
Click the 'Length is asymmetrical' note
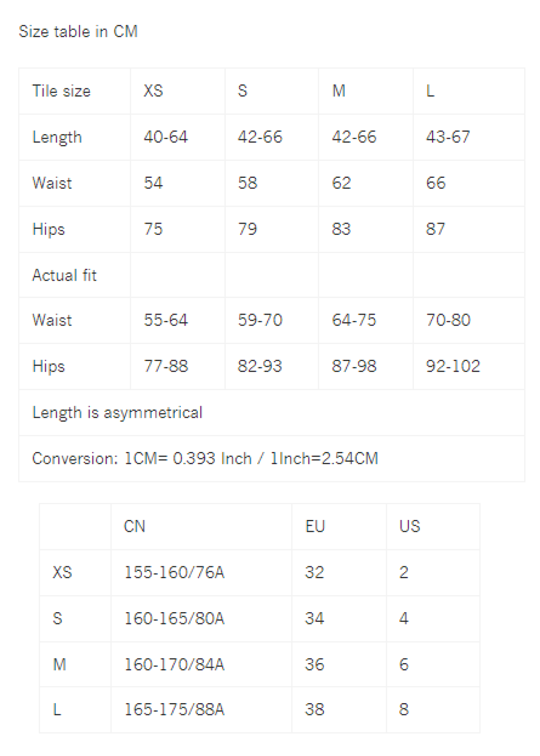[x=117, y=412]
